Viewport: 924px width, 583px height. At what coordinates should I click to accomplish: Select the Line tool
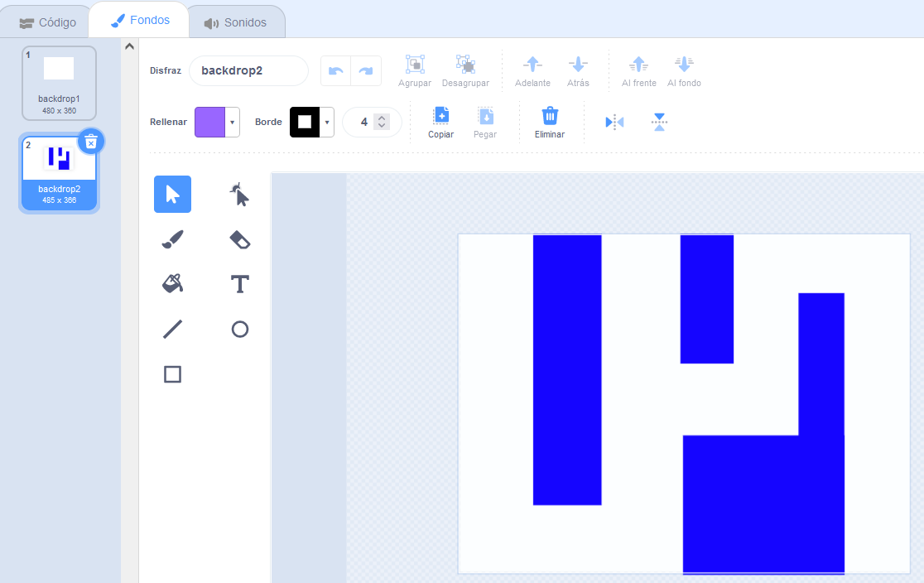coord(172,330)
